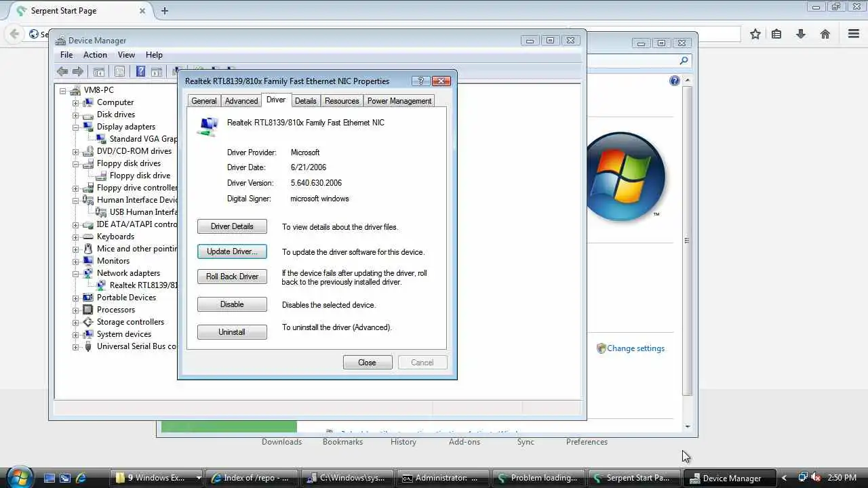
Task: Click the muted volume tray icon
Action: (x=816, y=478)
